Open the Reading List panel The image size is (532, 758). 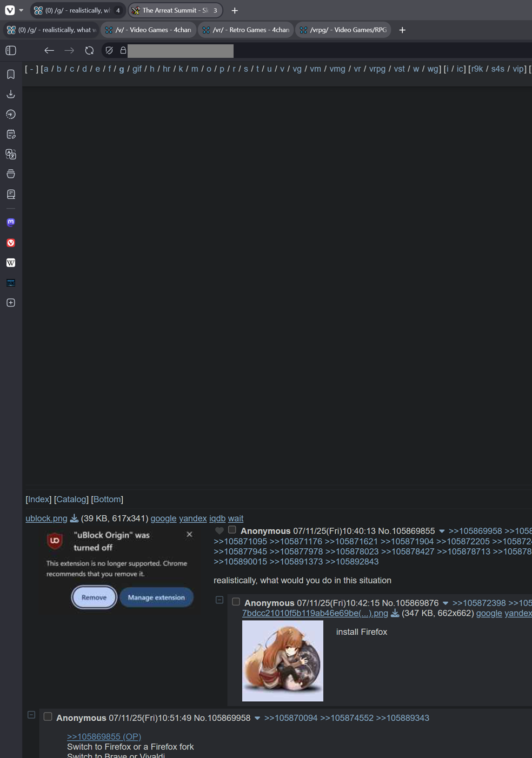coord(11,194)
